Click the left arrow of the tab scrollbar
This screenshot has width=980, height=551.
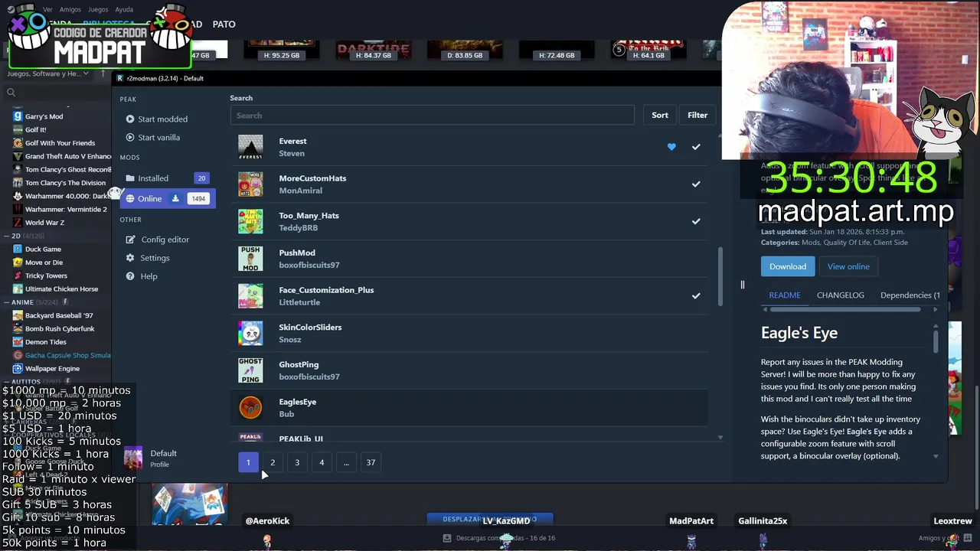tap(765, 309)
